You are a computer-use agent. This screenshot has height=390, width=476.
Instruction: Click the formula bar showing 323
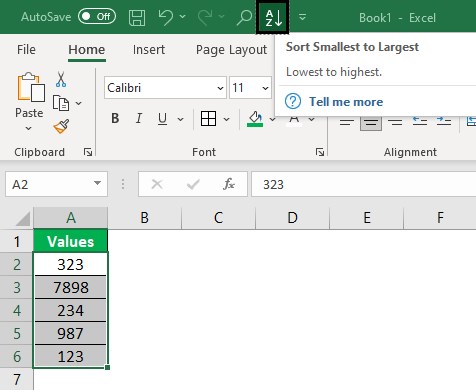pyautogui.click(x=363, y=184)
